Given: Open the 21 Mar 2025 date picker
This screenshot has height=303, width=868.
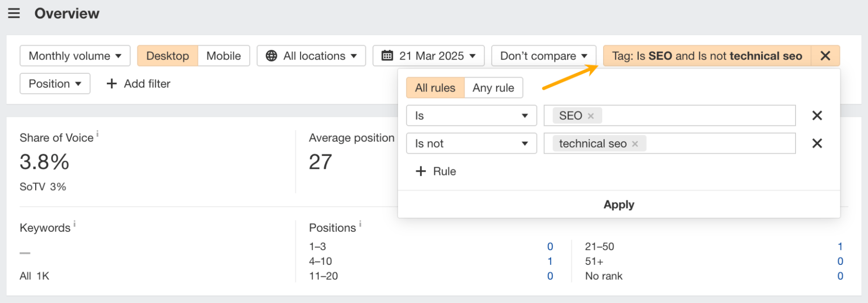Looking at the screenshot, I should coord(429,56).
